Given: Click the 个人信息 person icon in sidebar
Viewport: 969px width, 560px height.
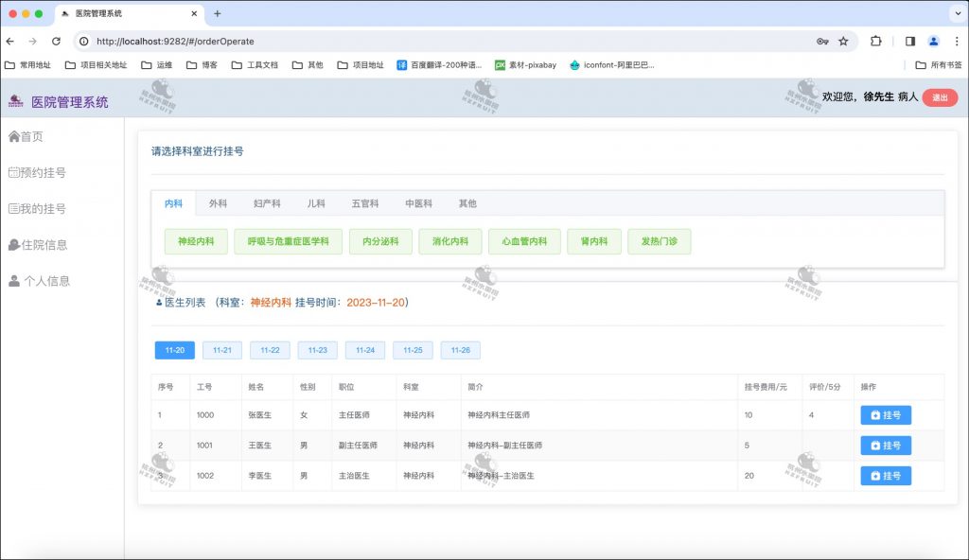Looking at the screenshot, I should (14, 280).
